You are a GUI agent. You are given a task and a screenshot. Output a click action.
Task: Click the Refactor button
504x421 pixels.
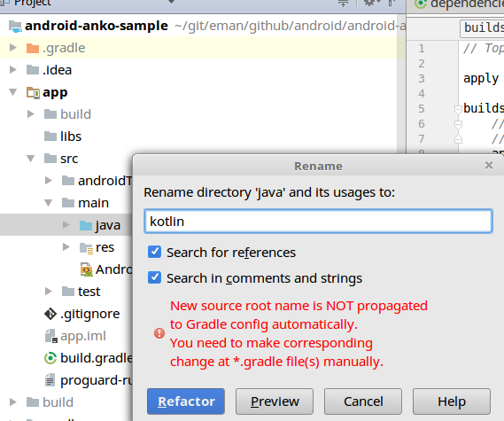[x=186, y=402]
